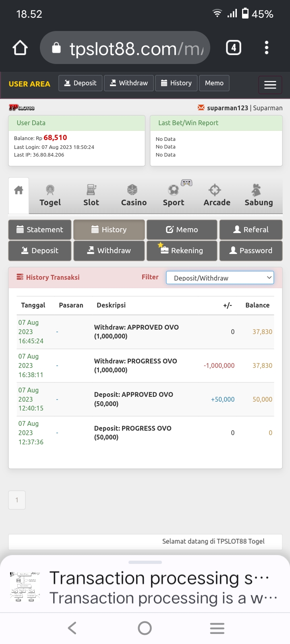Open the hamburger navigation menu
This screenshot has width=290, height=644.
pyautogui.click(x=270, y=85)
